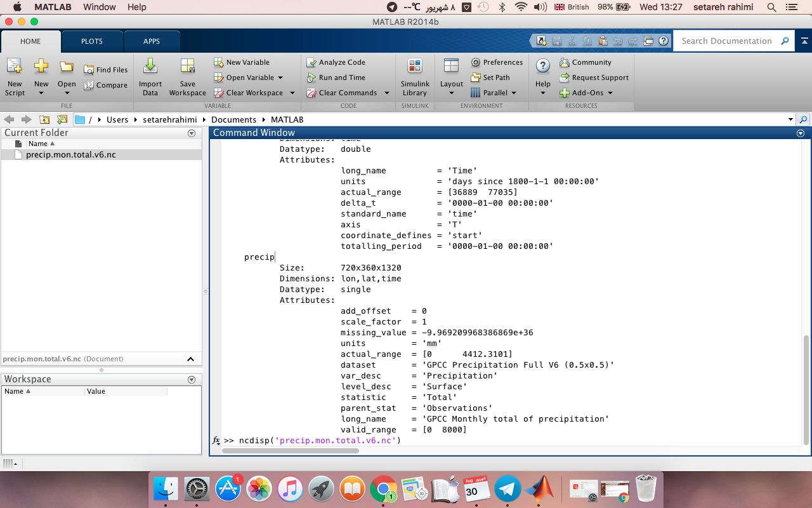The width and height of the screenshot is (812, 508).
Task: Click the Search Documentation field
Action: point(726,41)
